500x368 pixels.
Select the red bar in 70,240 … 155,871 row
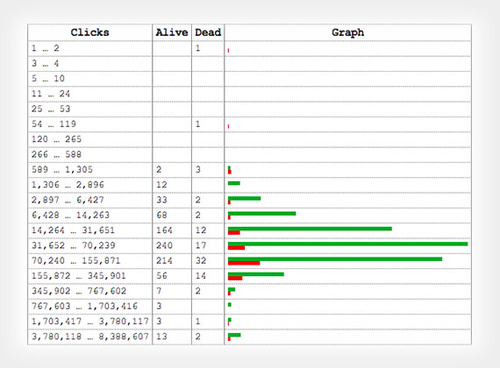pyautogui.click(x=244, y=263)
